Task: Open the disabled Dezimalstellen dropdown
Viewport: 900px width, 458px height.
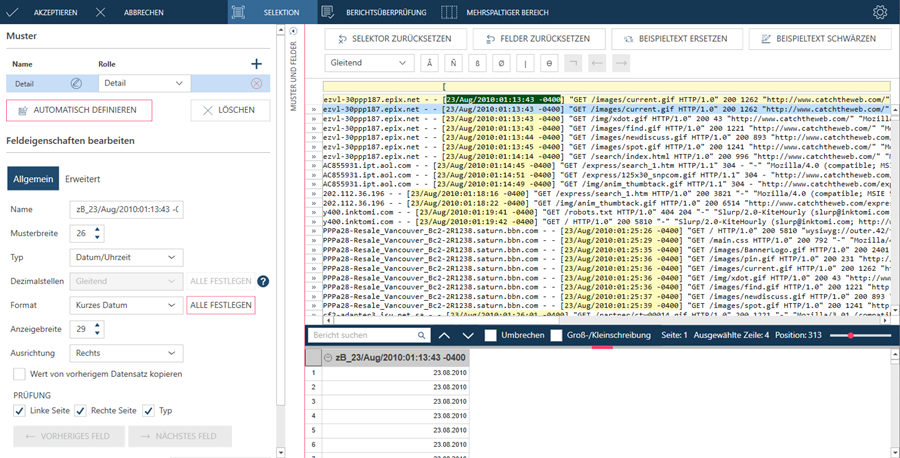Action: pyautogui.click(x=126, y=281)
